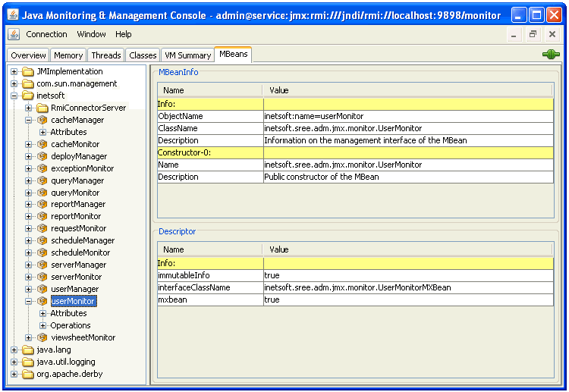Close the inner connection window
Viewport: 569px width, 392px height.
coord(552,34)
